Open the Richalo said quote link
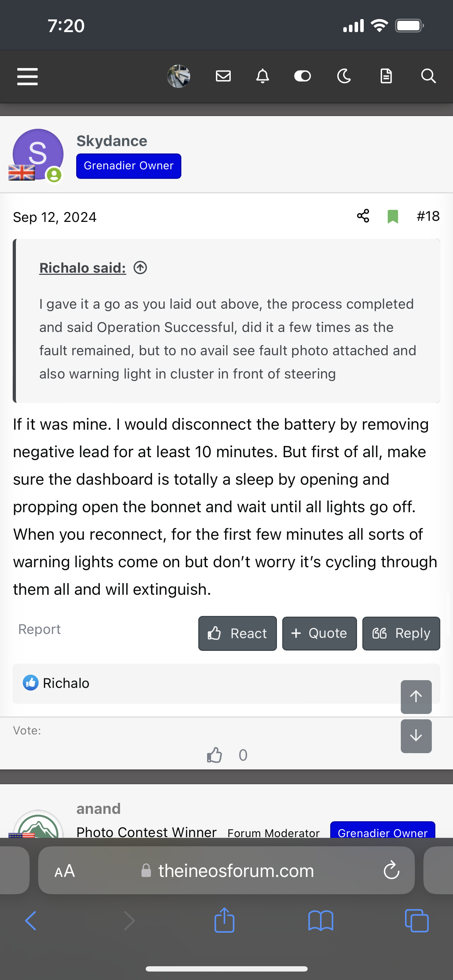This screenshot has height=980, width=453. point(83,268)
